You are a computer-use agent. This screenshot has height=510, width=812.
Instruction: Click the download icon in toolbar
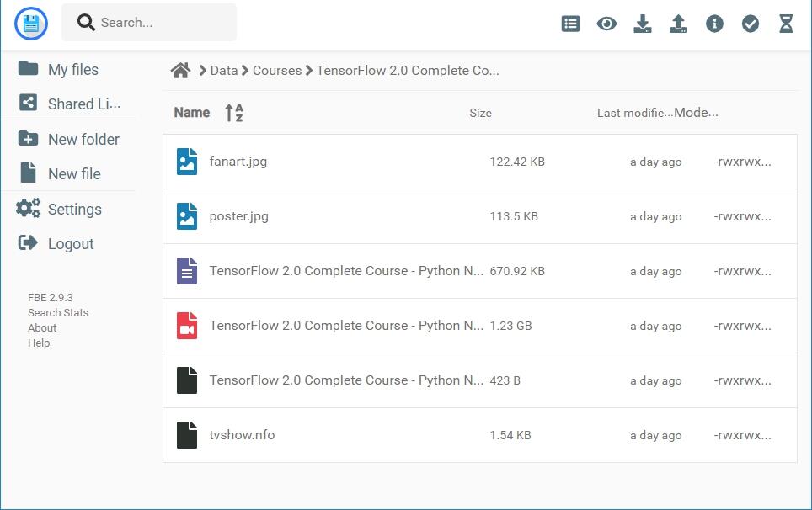coord(643,24)
